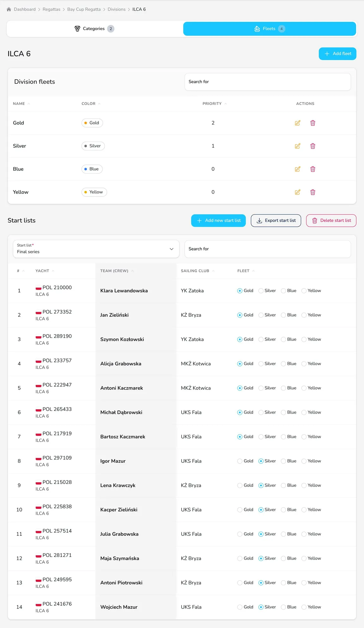Viewport: 364px width, 628px height.
Task: Delete the Gold fleet
Action: (313, 123)
